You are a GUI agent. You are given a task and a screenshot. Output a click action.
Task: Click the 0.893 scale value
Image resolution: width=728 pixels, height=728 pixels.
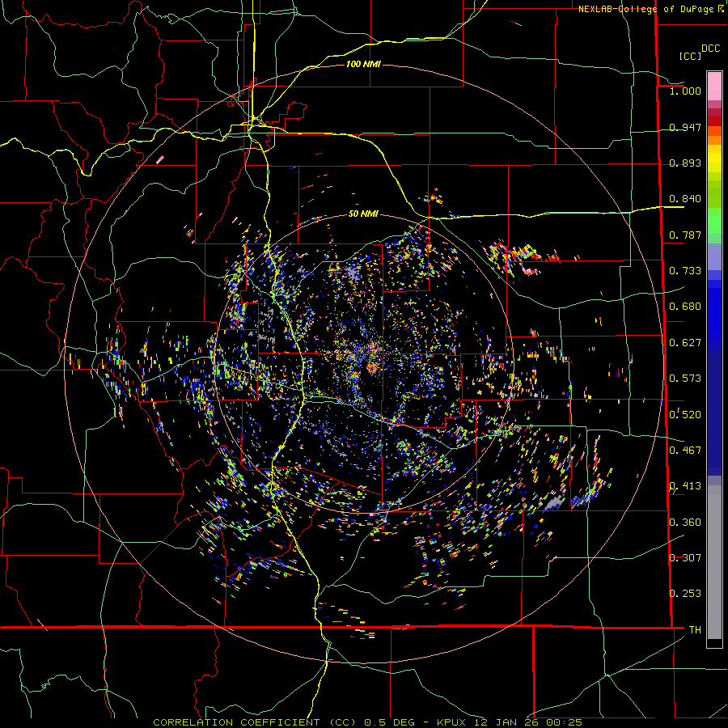[x=685, y=163]
